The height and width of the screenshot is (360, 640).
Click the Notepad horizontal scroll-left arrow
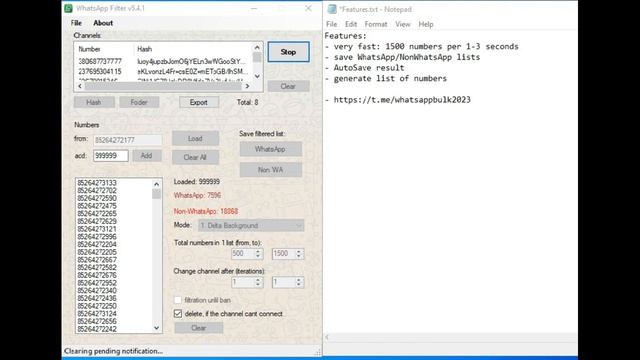[327, 337]
